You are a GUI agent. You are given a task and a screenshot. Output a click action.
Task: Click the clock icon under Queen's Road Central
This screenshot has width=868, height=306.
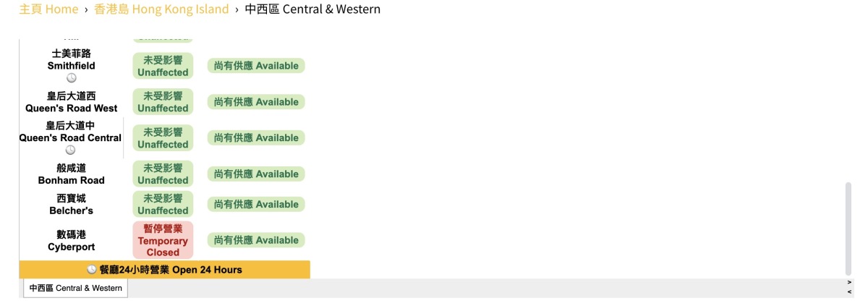pos(70,150)
